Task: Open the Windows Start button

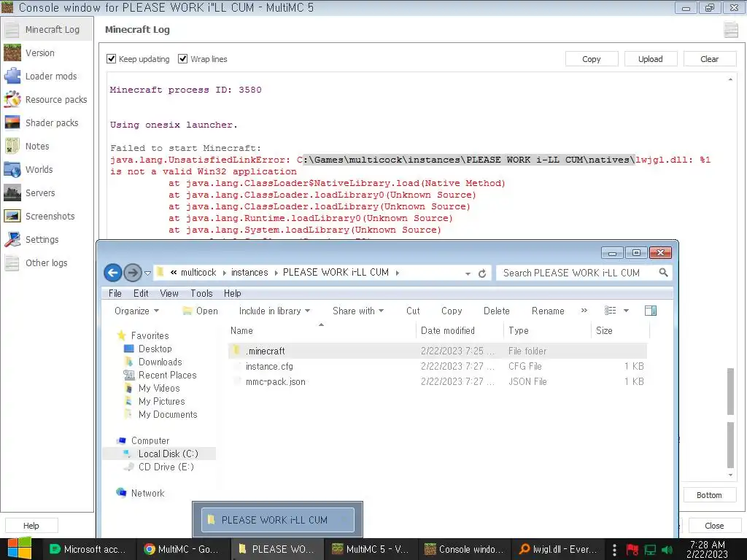Action: [20, 549]
